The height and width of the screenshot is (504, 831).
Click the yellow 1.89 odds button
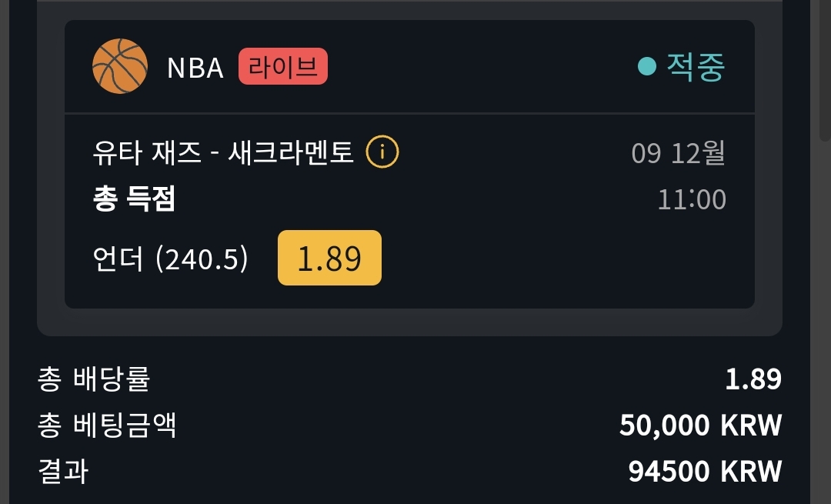coord(329,258)
